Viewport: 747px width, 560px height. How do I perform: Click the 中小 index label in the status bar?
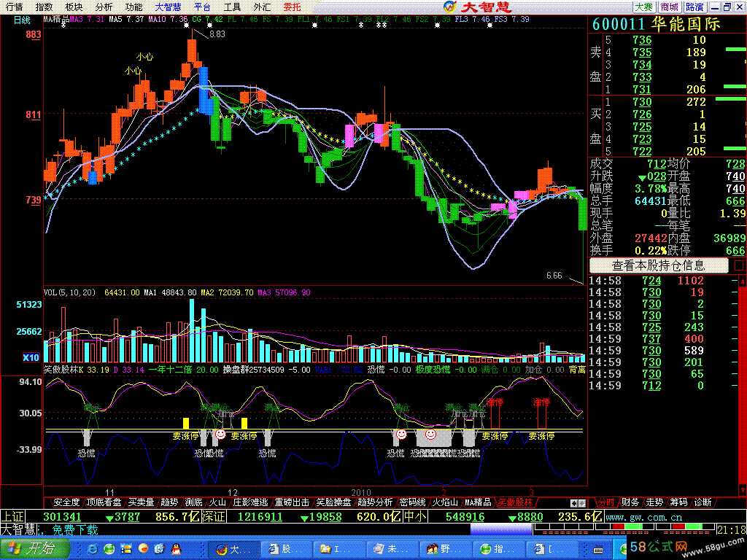(415, 517)
